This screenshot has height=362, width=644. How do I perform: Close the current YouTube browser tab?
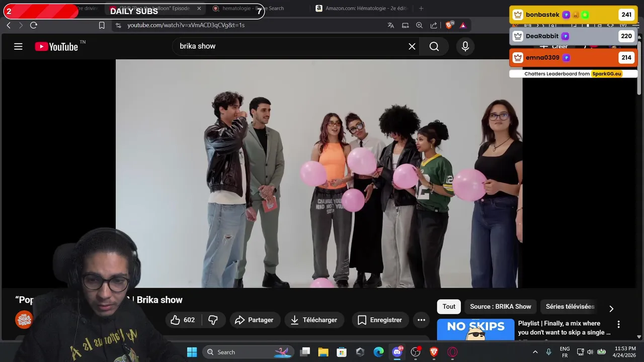(x=199, y=8)
